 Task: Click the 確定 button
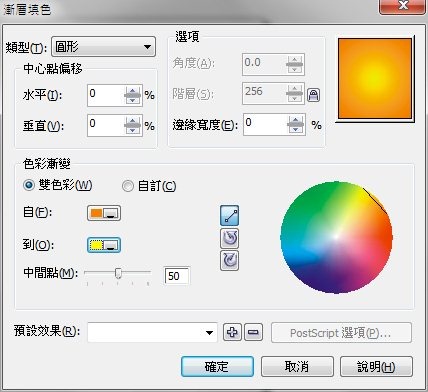coord(217,367)
